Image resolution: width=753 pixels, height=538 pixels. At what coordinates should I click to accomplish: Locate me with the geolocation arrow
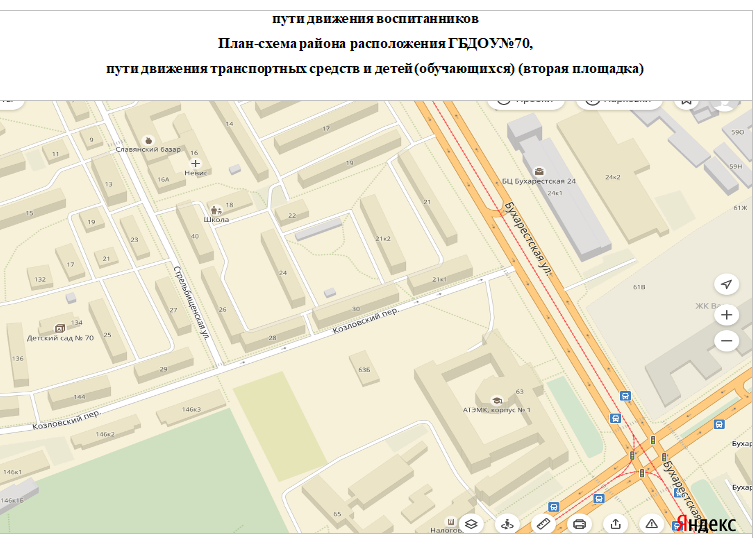pyautogui.click(x=726, y=284)
